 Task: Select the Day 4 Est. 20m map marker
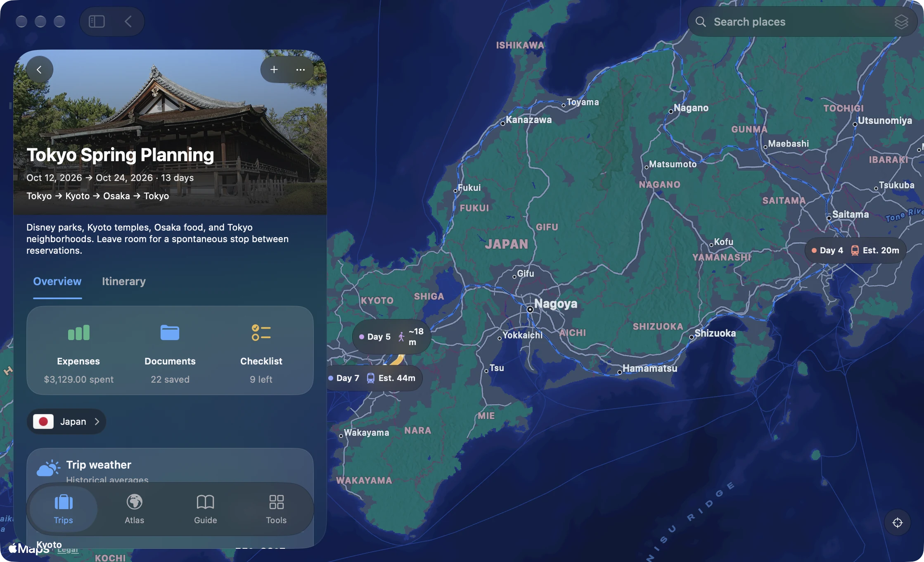[x=855, y=250]
